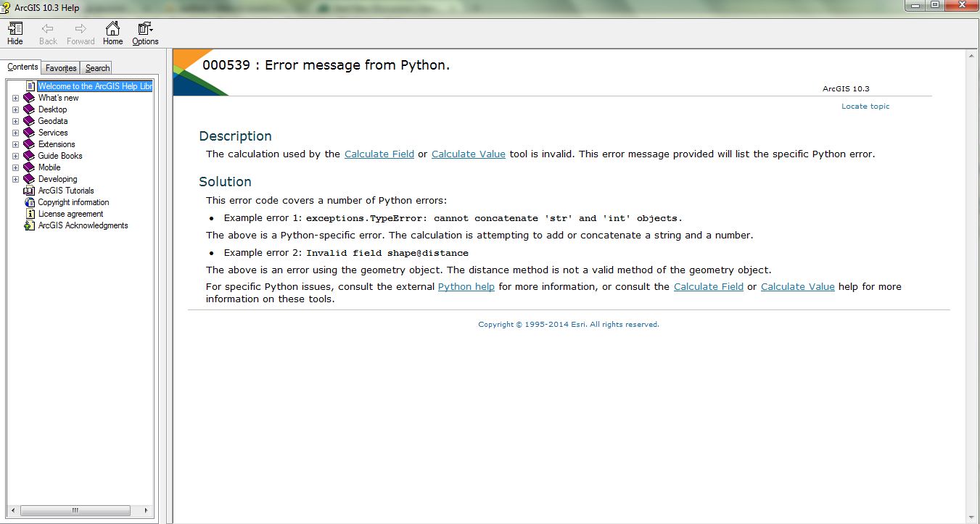Image resolution: width=980 pixels, height=524 pixels.
Task: Click the Esri copyright footer text
Action: (569, 325)
